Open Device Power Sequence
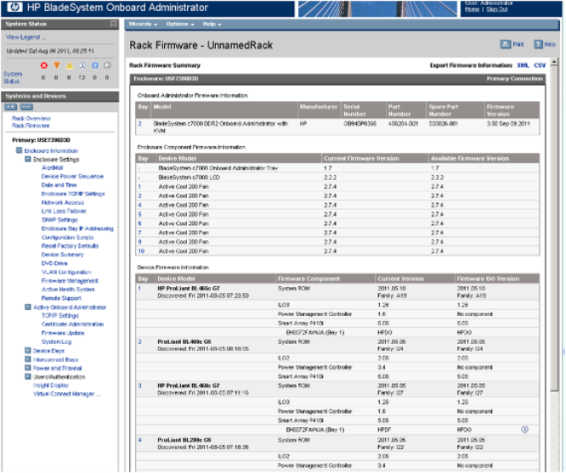The image size is (566, 473). [72, 176]
